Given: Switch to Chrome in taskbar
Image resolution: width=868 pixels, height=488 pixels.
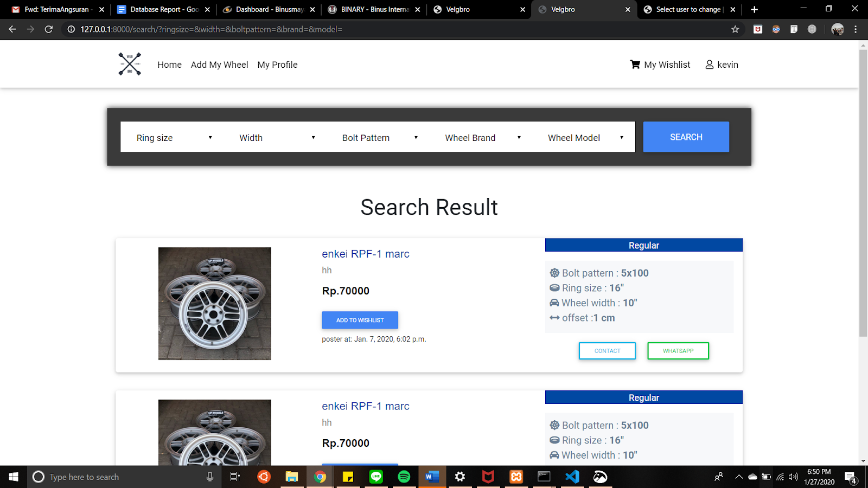Looking at the screenshot, I should 320,477.
